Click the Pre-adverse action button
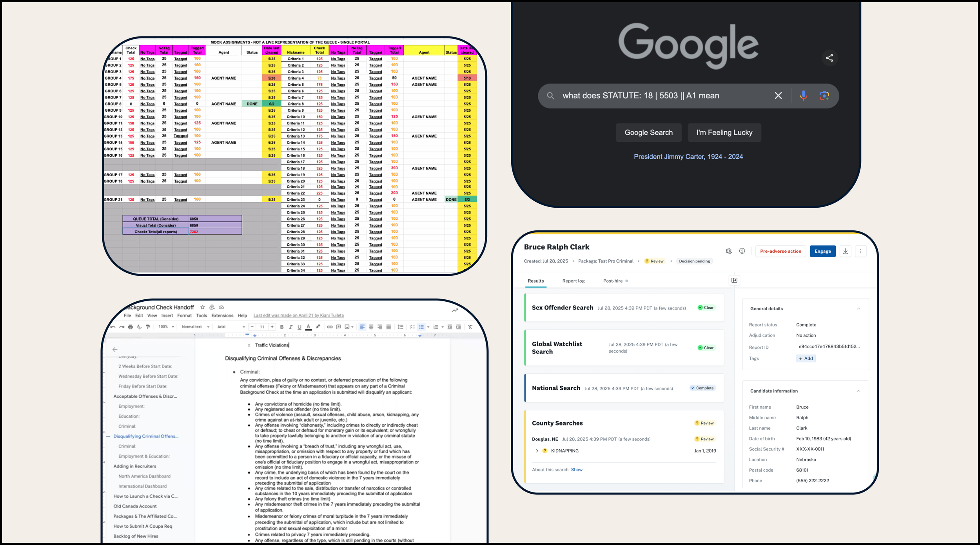 coord(780,251)
